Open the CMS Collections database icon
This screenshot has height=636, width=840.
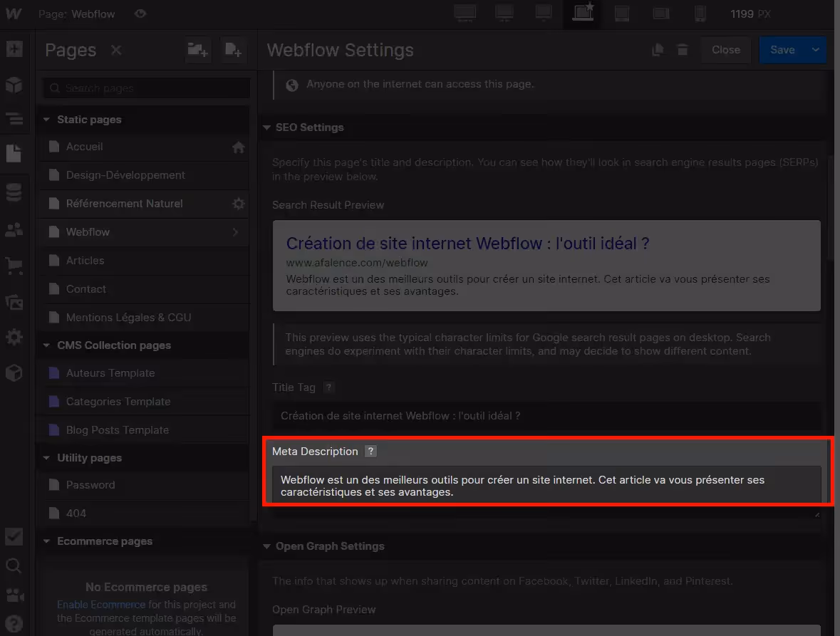coord(14,193)
